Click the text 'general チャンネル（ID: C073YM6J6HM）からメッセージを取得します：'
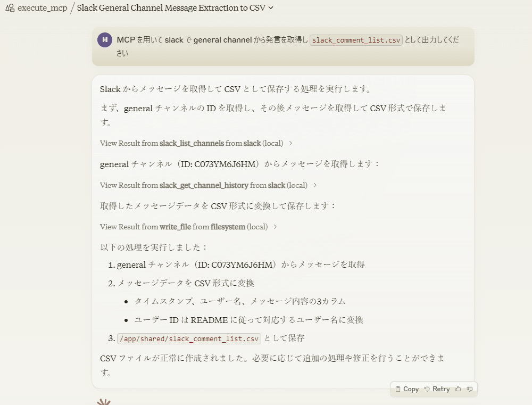 tap(239, 164)
